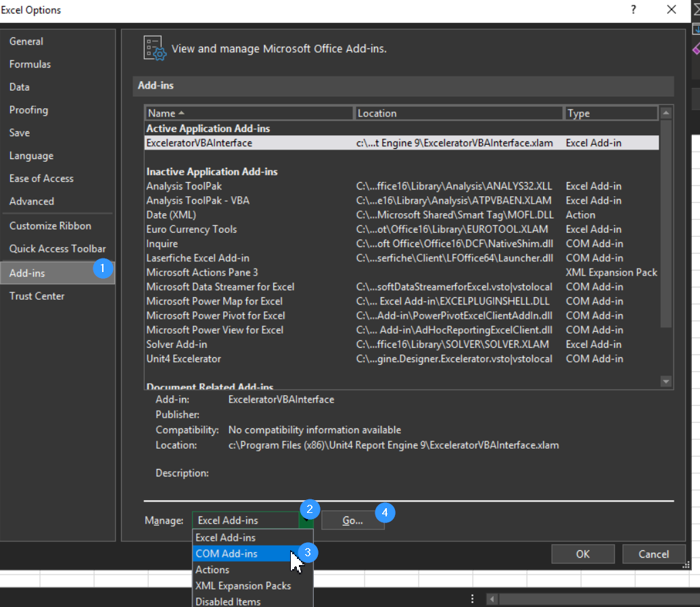Select Microsoft Power View for Excel

point(402,330)
